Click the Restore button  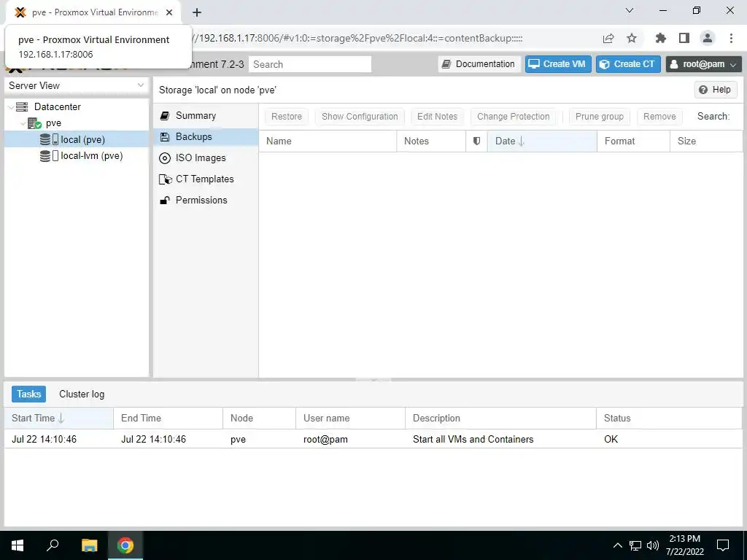click(286, 117)
